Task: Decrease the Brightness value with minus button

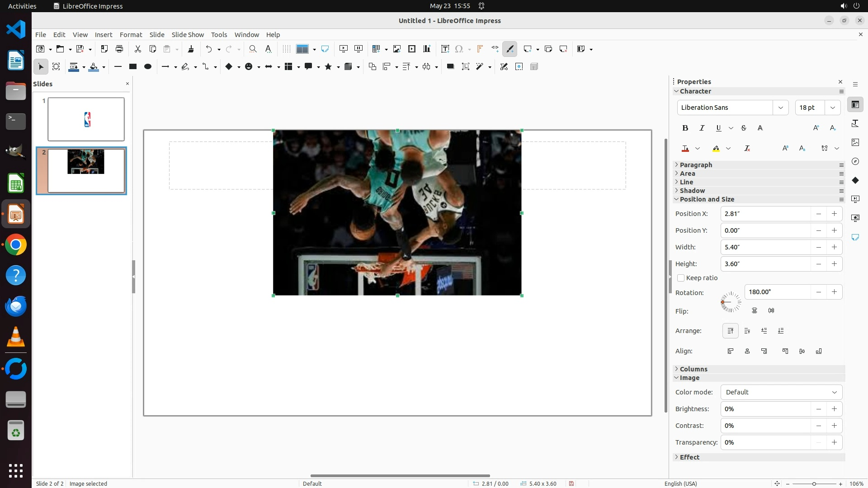Action: [818, 409]
